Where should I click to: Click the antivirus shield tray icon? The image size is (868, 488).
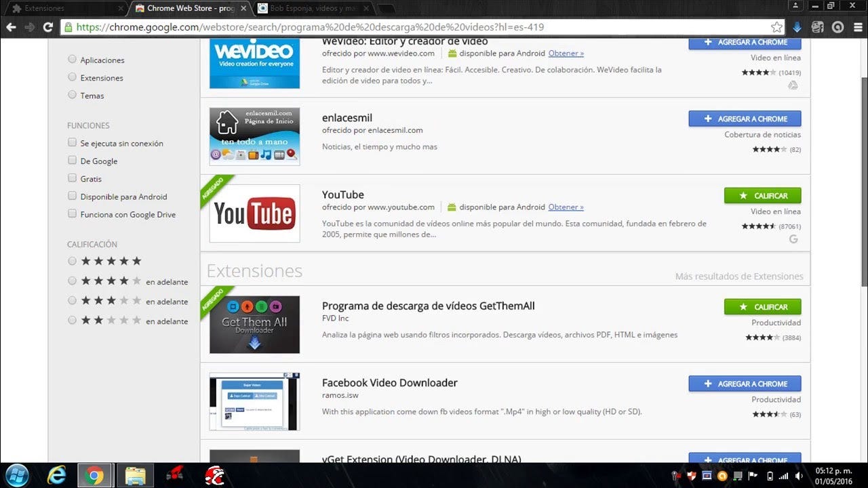[692, 476]
